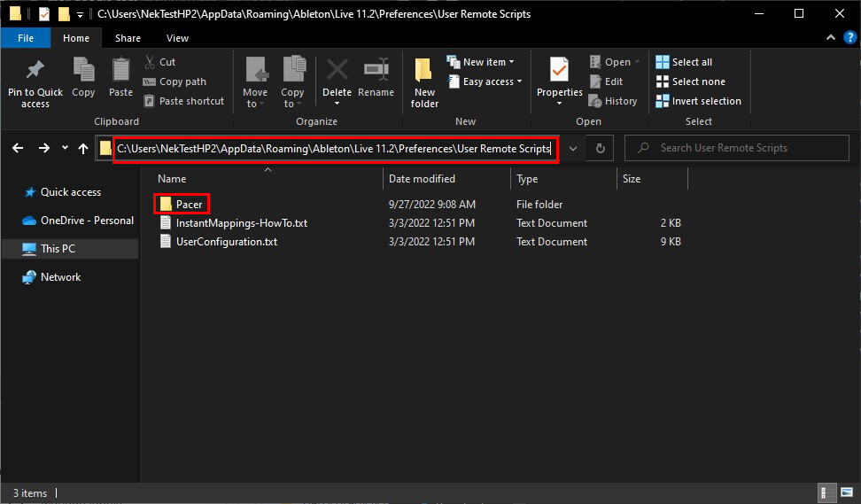This screenshot has height=504, width=861.
Task: Go back with the left arrow
Action: pos(18,148)
